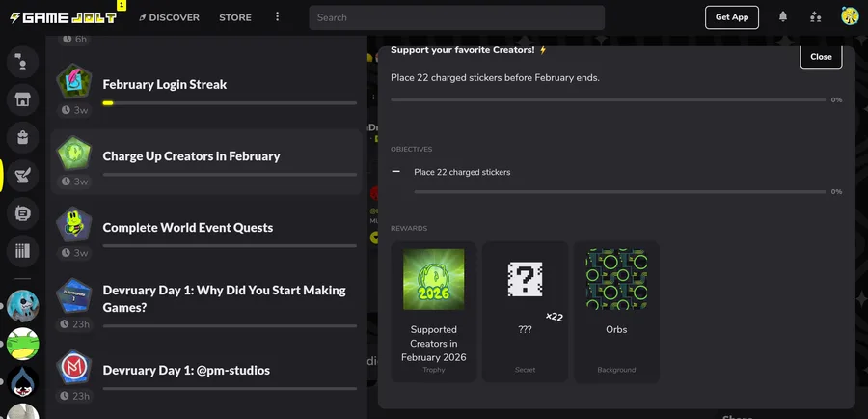Image resolution: width=868 pixels, height=419 pixels.
Task: Open the game library sidebar icon
Action: pyautogui.click(x=22, y=251)
